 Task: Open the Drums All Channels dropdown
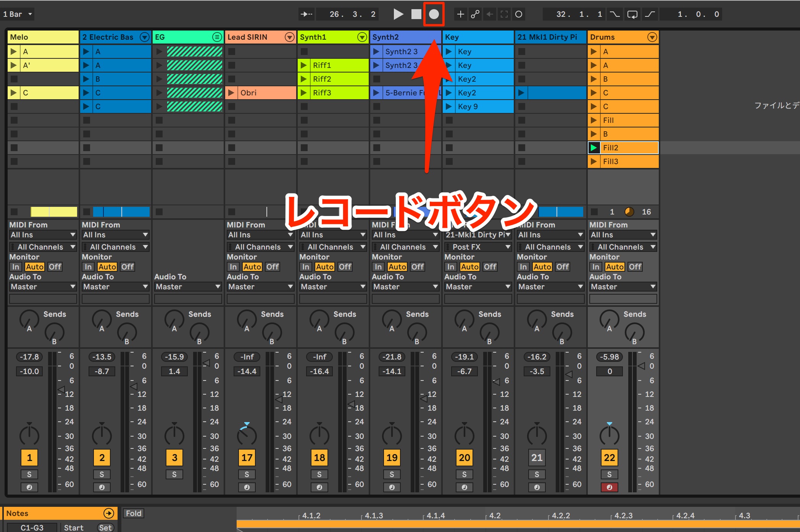click(623, 247)
